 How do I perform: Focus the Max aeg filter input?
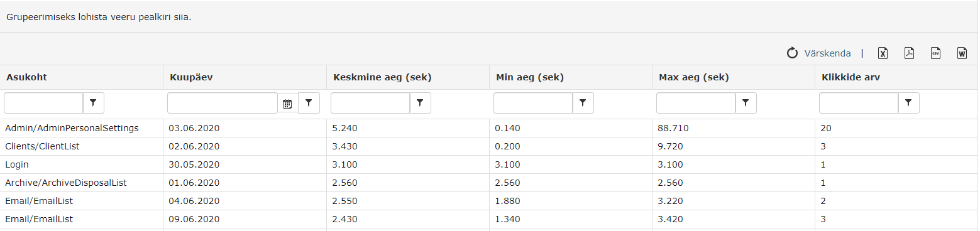(x=696, y=103)
